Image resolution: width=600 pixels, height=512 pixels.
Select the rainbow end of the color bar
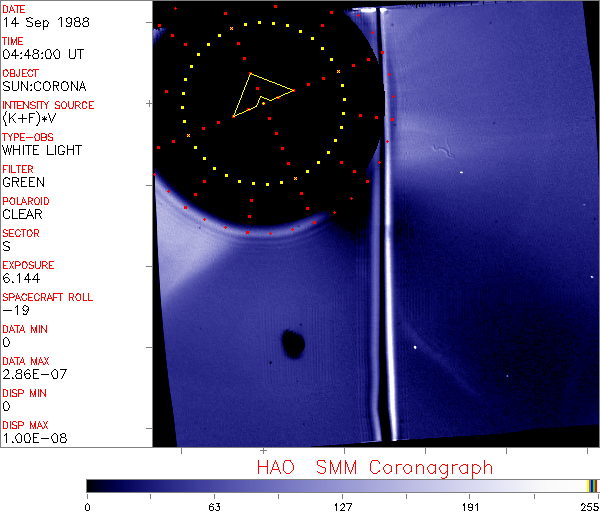[592, 485]
